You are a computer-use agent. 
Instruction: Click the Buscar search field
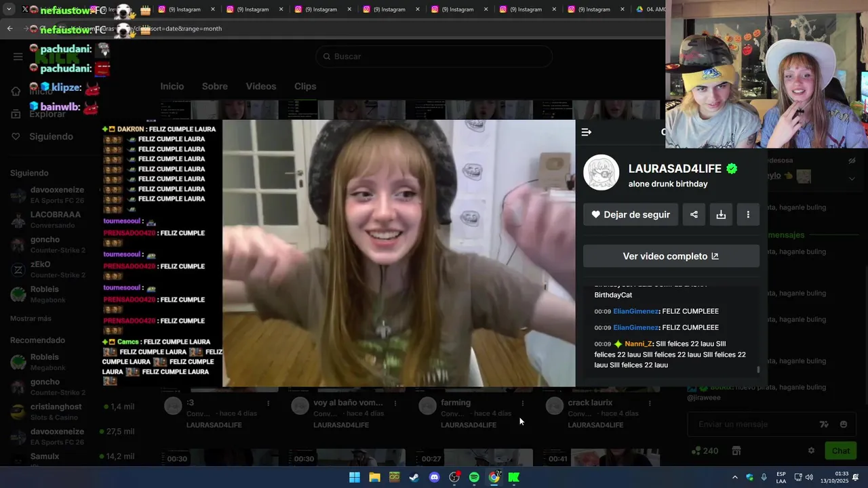(435, 56)
